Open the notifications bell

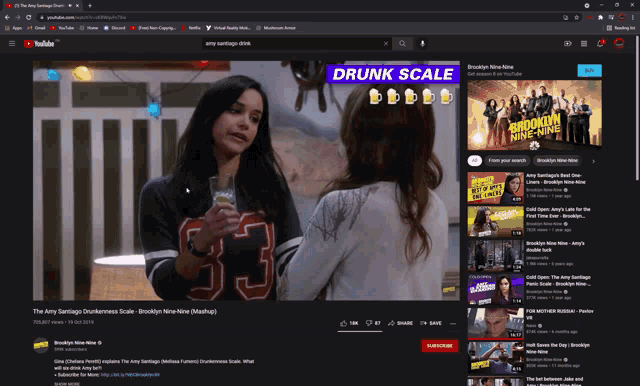600,43
